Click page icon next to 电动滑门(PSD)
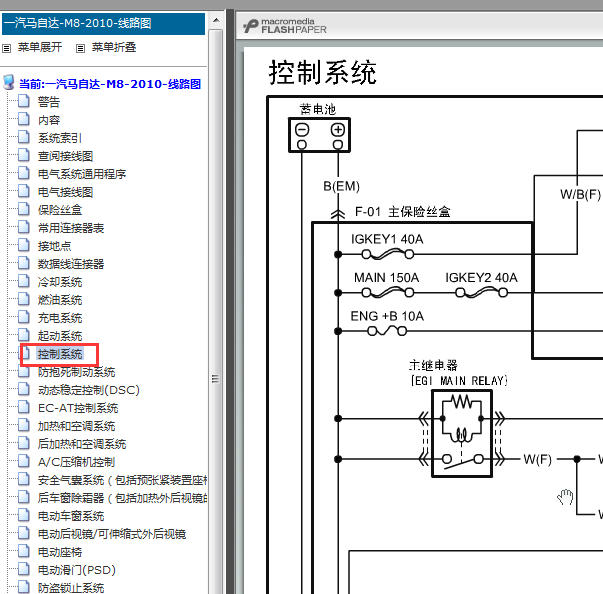 click(24, 569)
